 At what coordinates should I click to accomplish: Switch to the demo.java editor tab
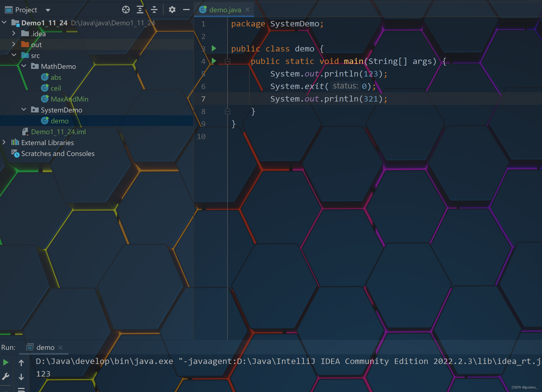point(225,10)
